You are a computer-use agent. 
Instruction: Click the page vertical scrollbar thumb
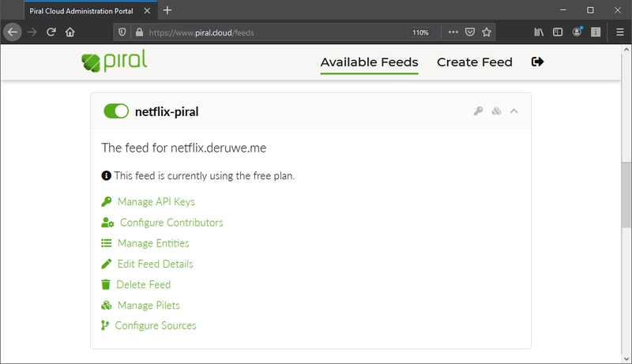(x=626, y=195)
